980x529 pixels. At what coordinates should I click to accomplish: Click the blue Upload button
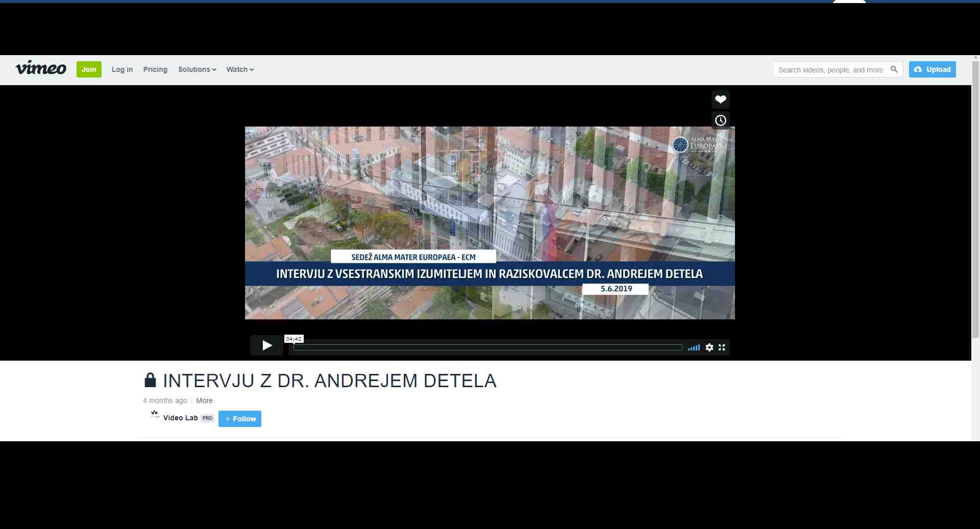pos(932,69)
